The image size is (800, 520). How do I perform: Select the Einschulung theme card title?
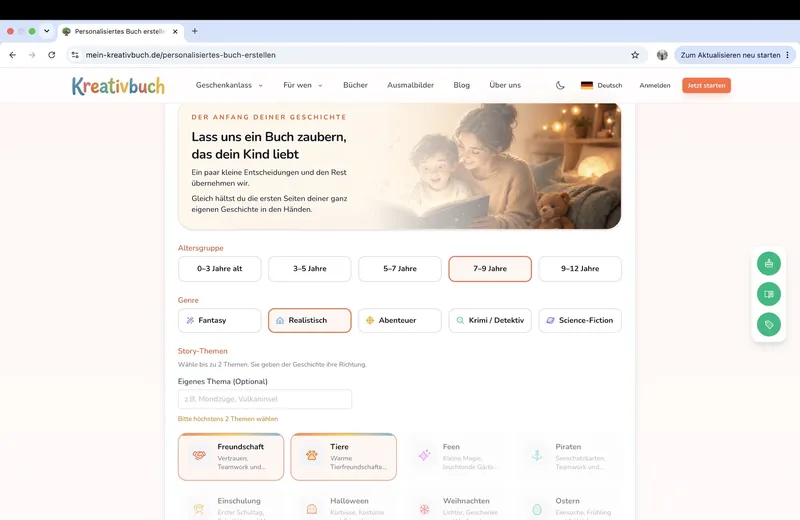pos(239,501)
